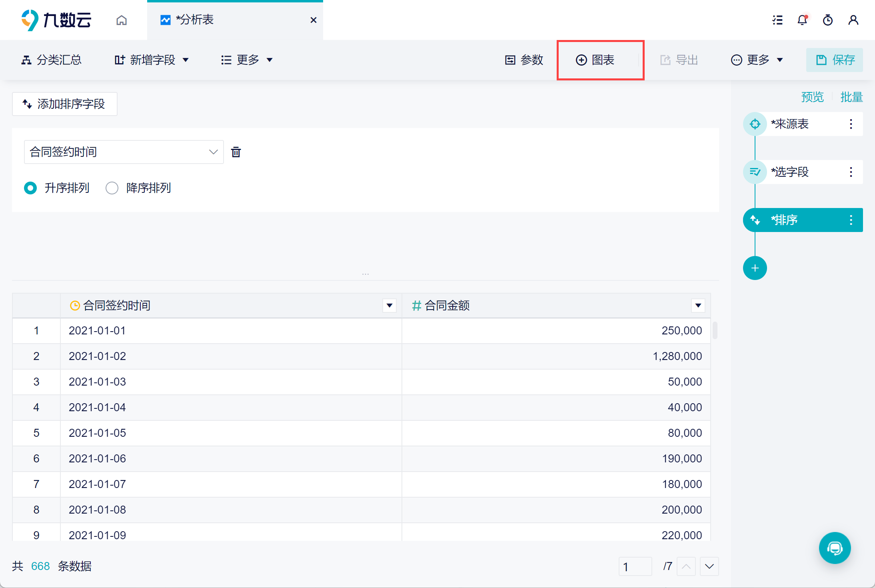Open the user profile icon

[853, 20]
